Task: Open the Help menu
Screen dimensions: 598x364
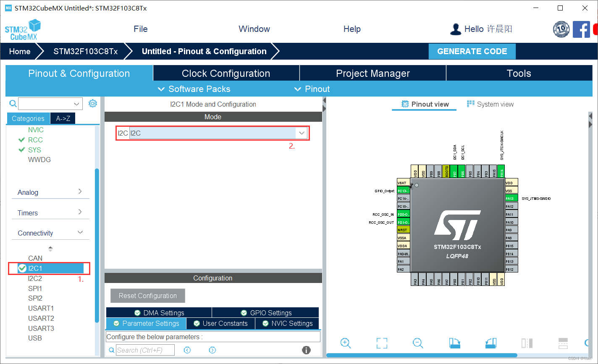Action: pos(352,29)
